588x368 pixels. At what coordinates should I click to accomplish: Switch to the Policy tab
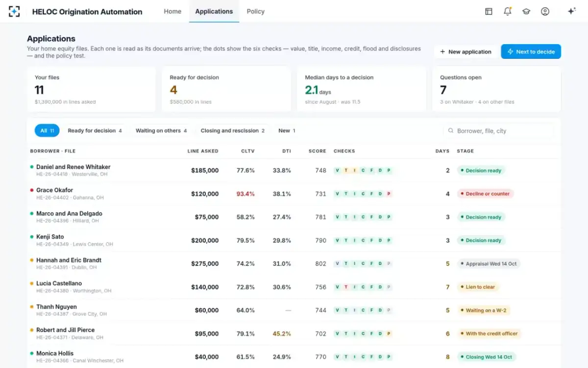(255, 11)
